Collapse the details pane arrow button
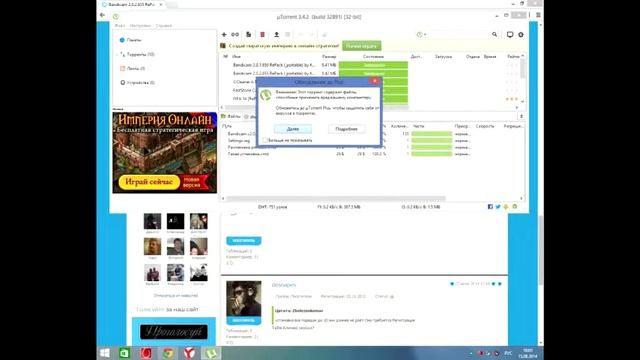Screen dimensions: 640x360 coord(521,116)
